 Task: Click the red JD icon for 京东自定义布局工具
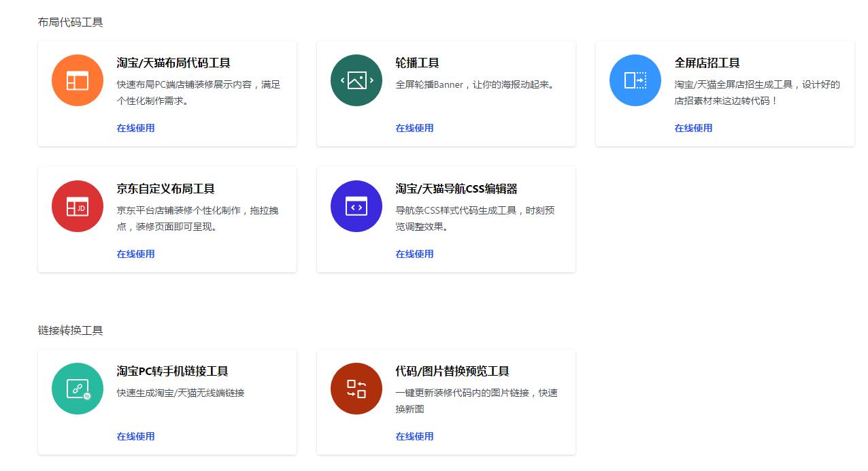point(77,206)
